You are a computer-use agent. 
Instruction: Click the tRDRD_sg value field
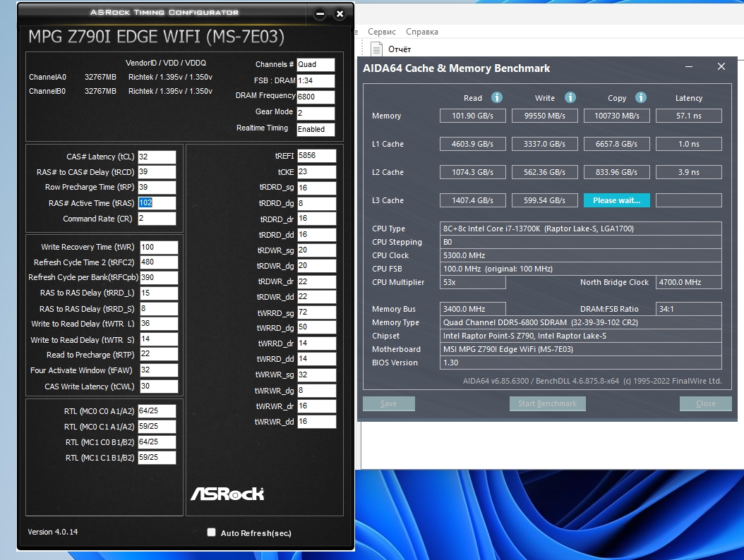pyautogui.click(x=317, y=188)
